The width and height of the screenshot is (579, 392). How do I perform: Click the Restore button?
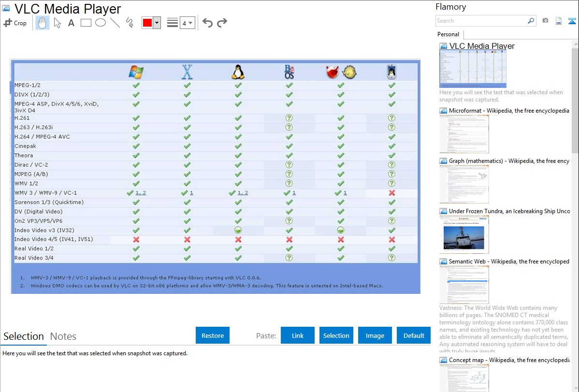[x=213, y=335]
